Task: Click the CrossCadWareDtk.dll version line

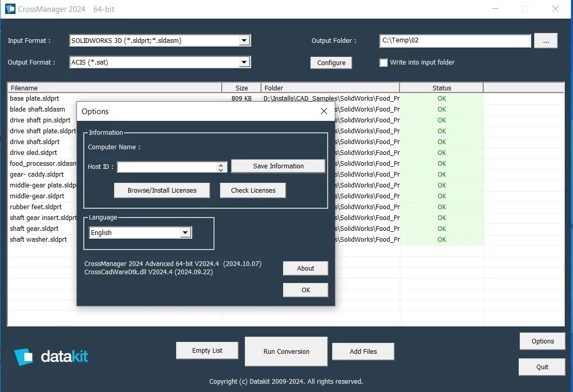Action: coord(148,272)
